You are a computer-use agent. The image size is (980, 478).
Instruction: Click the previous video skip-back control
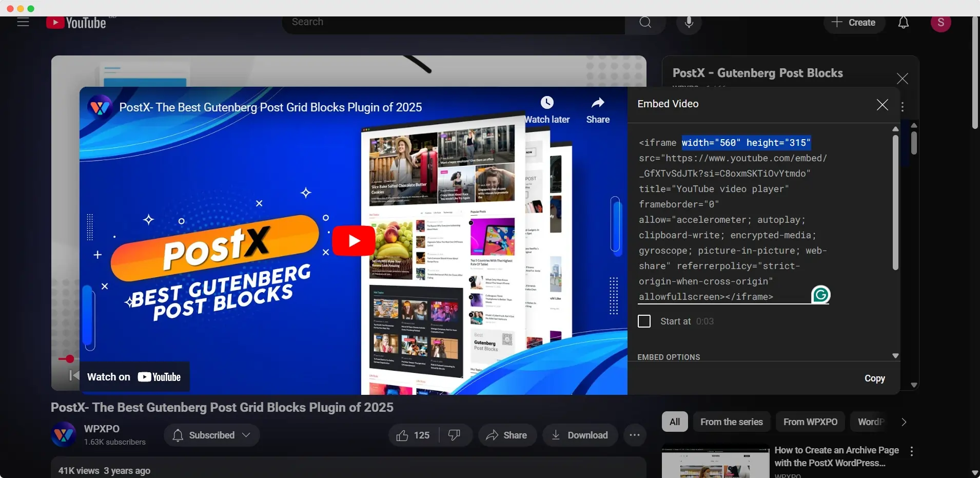pyautogui.click(x=74, y=375)
